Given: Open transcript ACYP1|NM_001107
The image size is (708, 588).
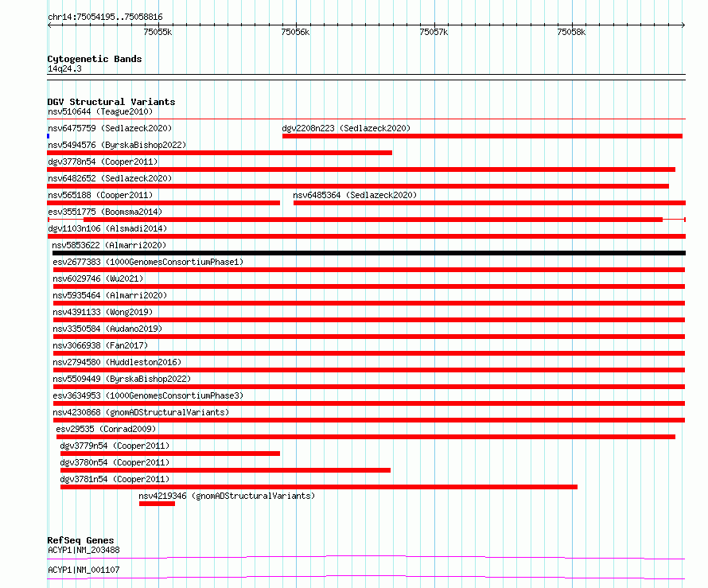Looking at the screenshot, I should [x=84, y=570].
